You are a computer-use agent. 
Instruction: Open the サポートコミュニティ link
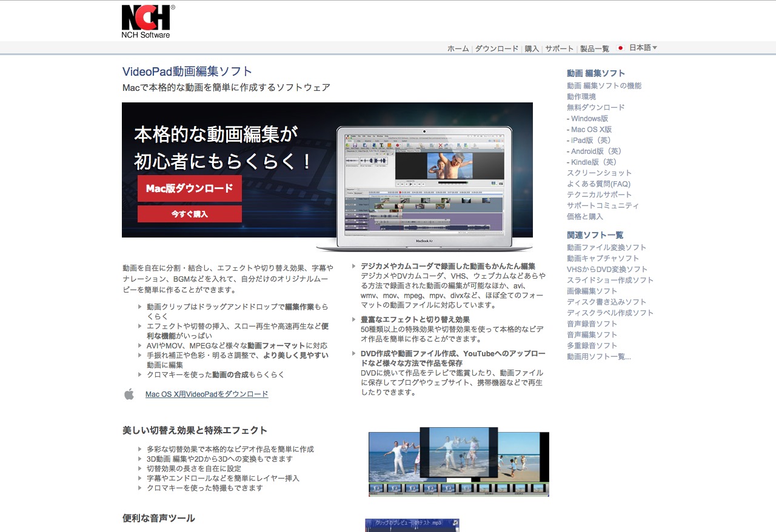pos(603,206)
